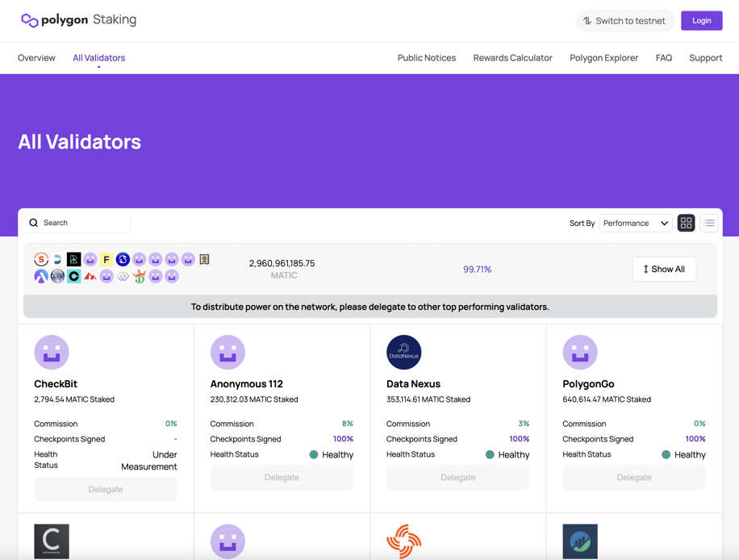
Task: Select the dark C validator logo at bottom left
Action: pyautogui.click(x=52, y=541)
